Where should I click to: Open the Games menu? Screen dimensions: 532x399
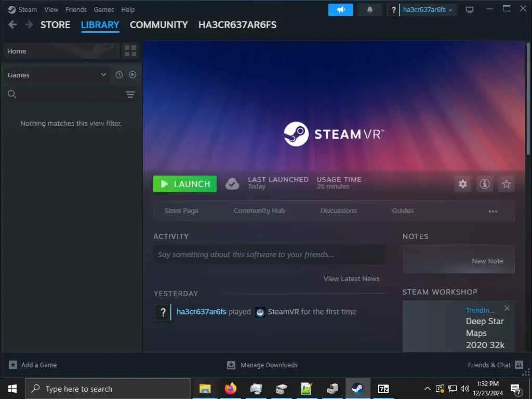[x=104, y=9]
